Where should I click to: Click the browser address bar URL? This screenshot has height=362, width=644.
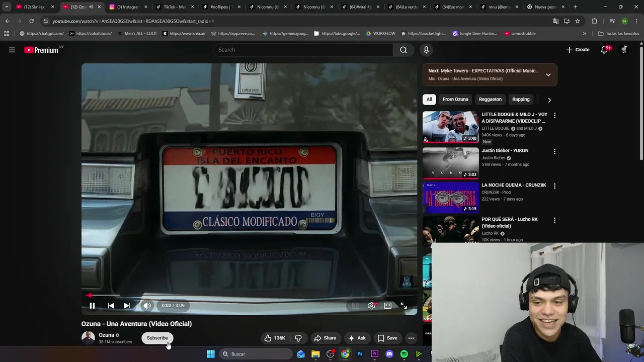[133, 21]
